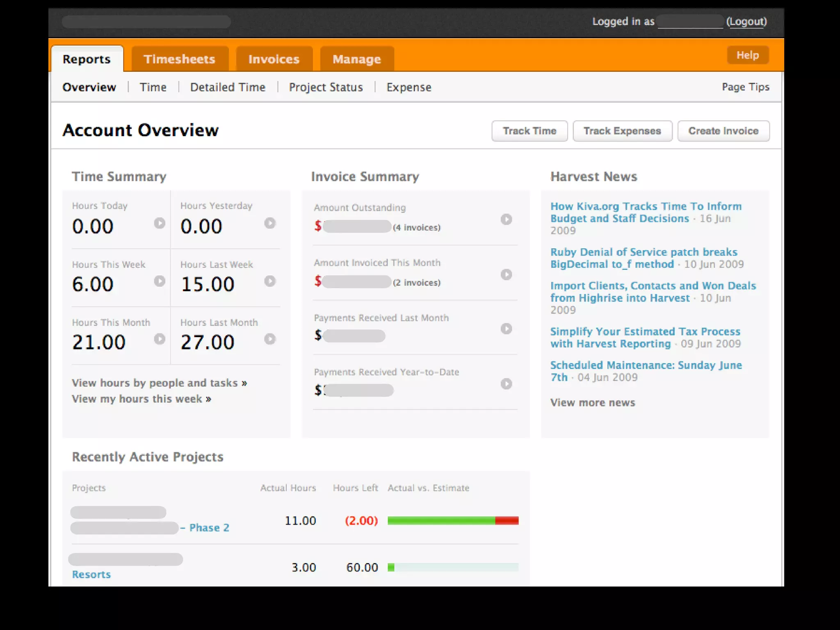Open Hours This Week arrow icon
The image size is (840, 630).
tap(160, 281)
